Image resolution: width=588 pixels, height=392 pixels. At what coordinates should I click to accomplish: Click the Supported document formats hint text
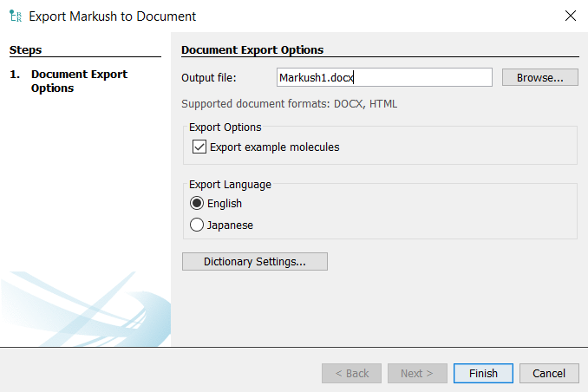click(x=289, y=104)
